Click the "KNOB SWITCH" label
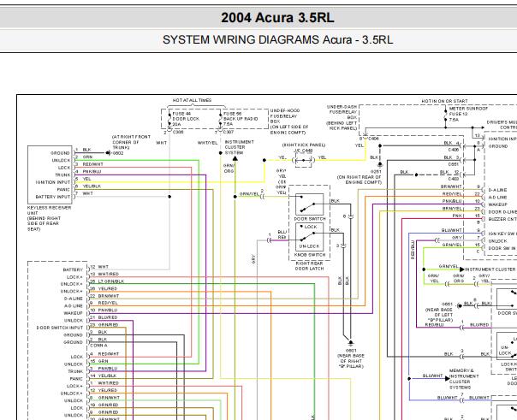517x420 pixels. click(x=310, y=255)
